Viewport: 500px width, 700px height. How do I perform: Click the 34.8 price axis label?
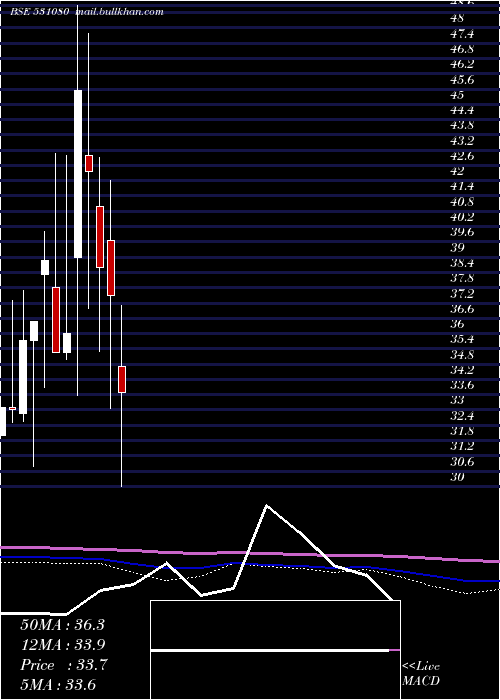tap(462, 355)
